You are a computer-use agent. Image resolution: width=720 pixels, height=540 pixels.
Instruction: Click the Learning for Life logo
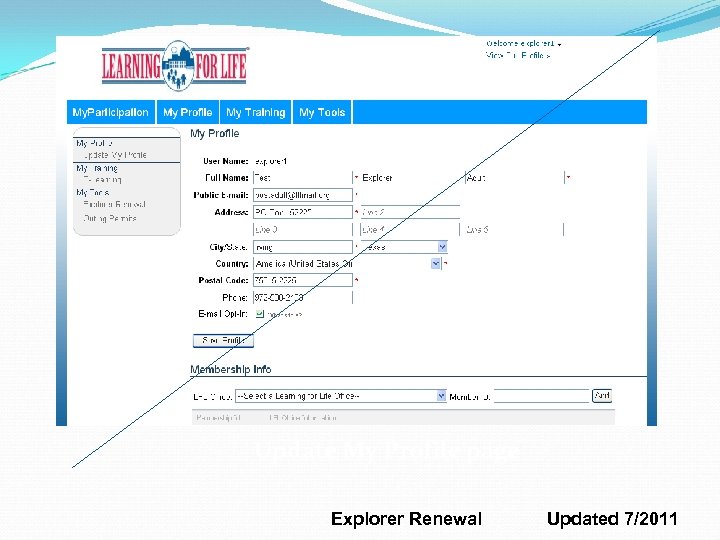pyautogui.click(x=174, y=66)
